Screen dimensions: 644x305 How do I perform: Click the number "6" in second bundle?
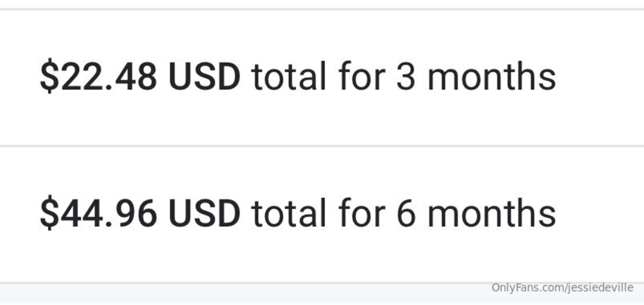tap(405, 214)
